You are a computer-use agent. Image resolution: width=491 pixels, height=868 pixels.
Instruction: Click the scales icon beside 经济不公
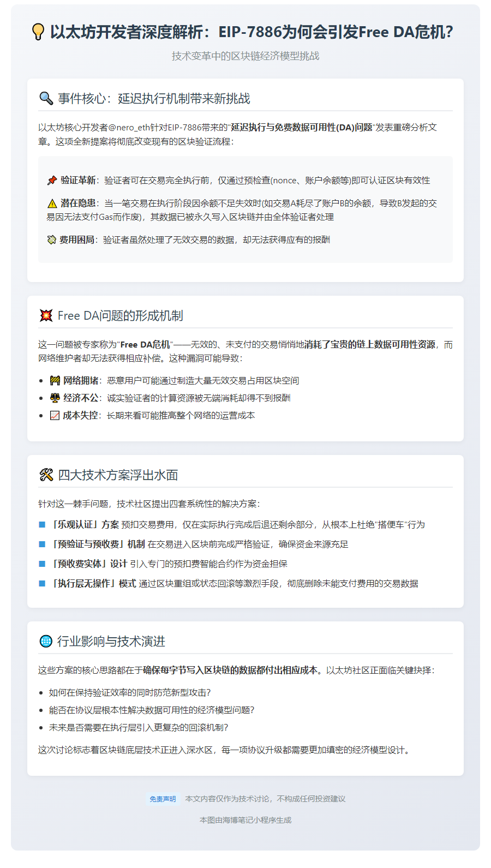[x=55, y=398]
